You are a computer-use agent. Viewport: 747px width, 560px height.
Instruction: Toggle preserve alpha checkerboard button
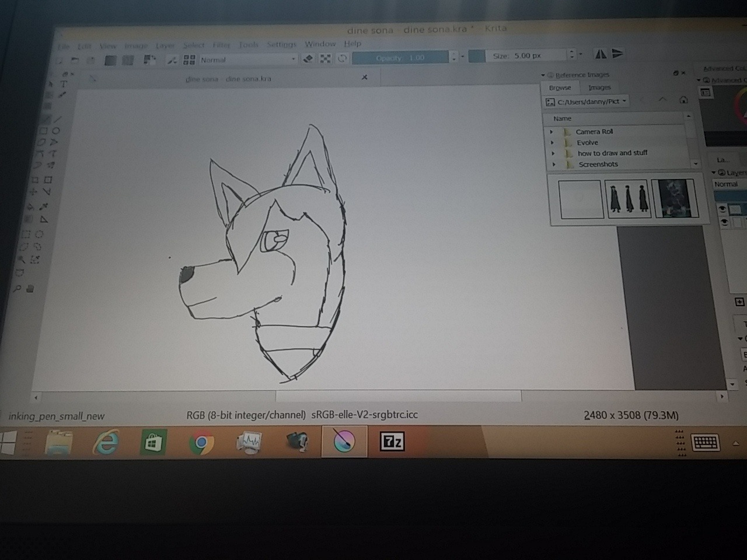[326, 58]
